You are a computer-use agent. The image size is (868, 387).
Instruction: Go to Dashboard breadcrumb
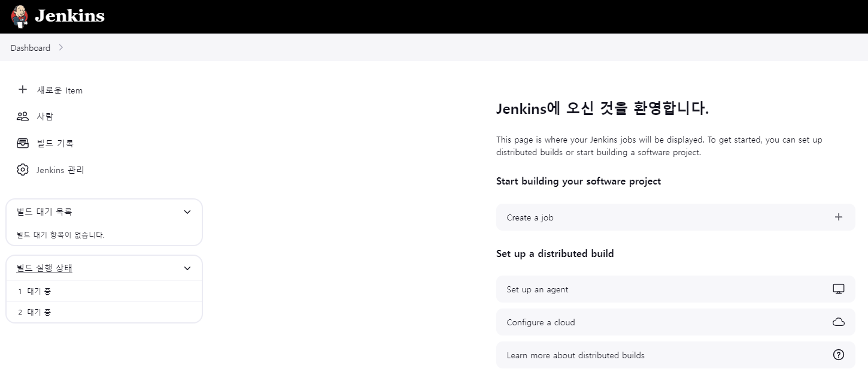pos(31,48)
